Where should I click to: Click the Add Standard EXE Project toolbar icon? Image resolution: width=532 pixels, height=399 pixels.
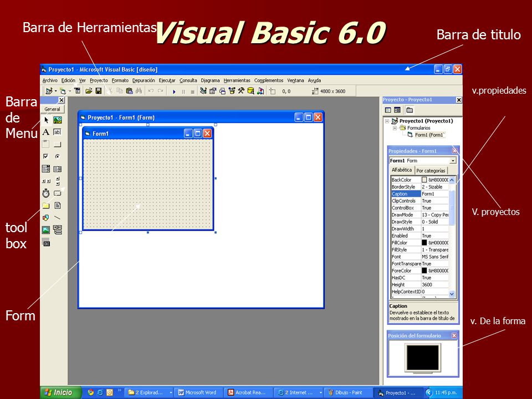tap(49, 91)
